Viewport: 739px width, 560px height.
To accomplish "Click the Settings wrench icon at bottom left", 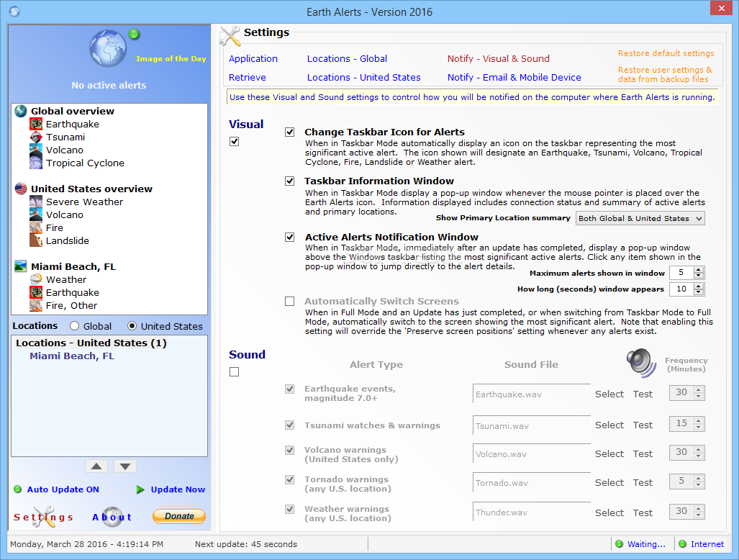I will (45, 517).
